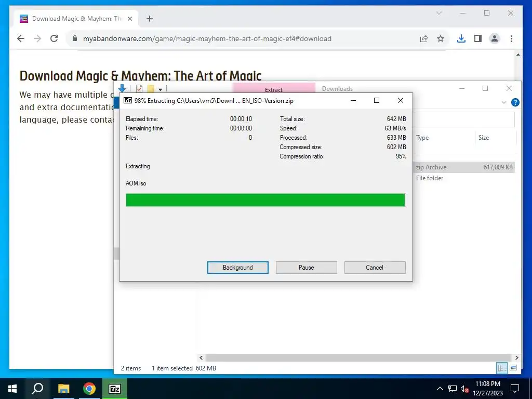Open Chrome tab search chevron
Screen dimensions: 532x399
438,13
